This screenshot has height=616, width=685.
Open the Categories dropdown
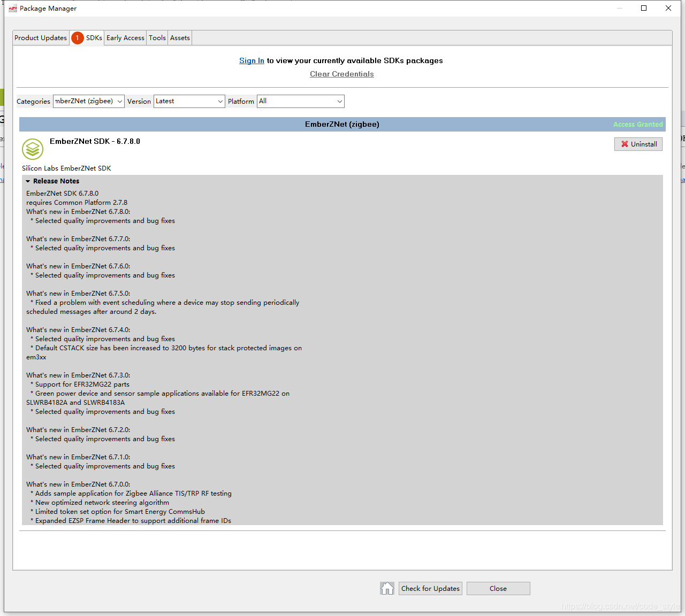(89, 101)
